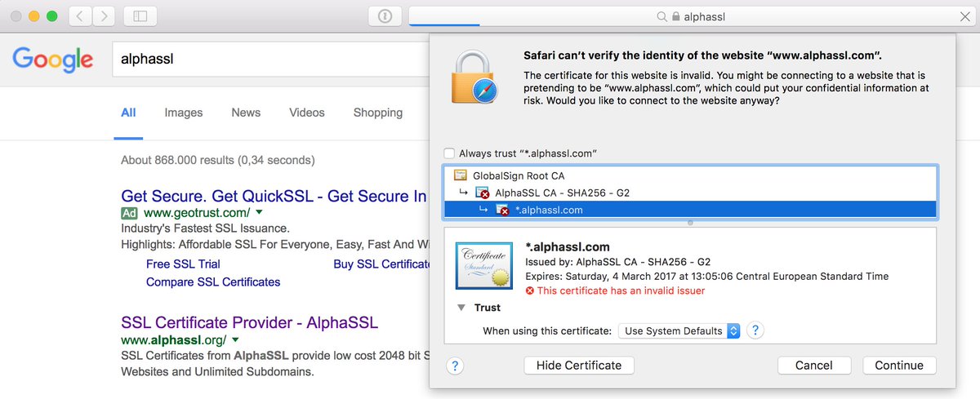Open the 1Password toolbar extension

pyautogui.click(x=385, y=16)
